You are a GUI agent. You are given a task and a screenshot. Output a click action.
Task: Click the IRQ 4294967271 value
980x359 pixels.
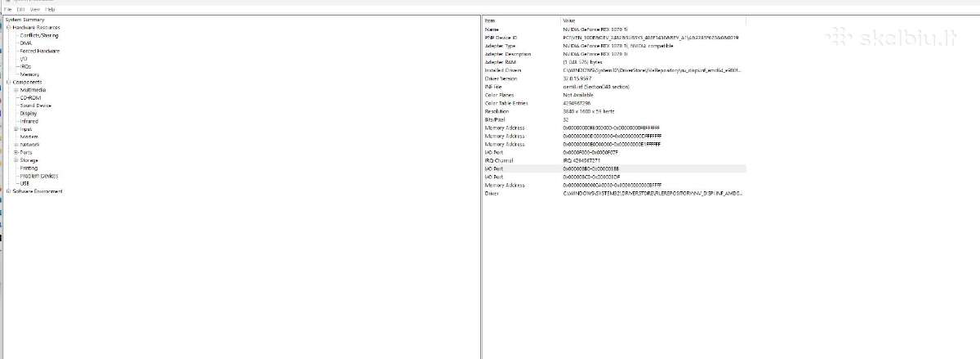point(581,160)
